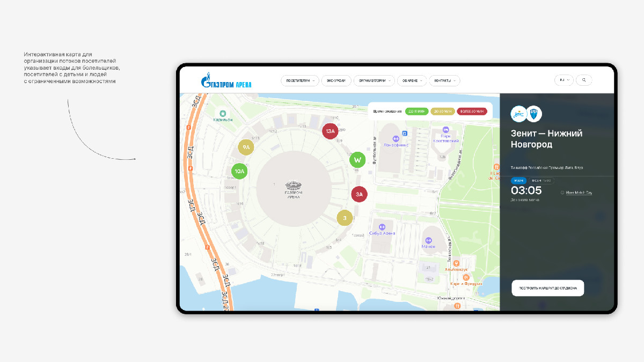This screenshot has height=362, width=644.
Task: Open the Экскурсии menu item
Action: point(336,80)
